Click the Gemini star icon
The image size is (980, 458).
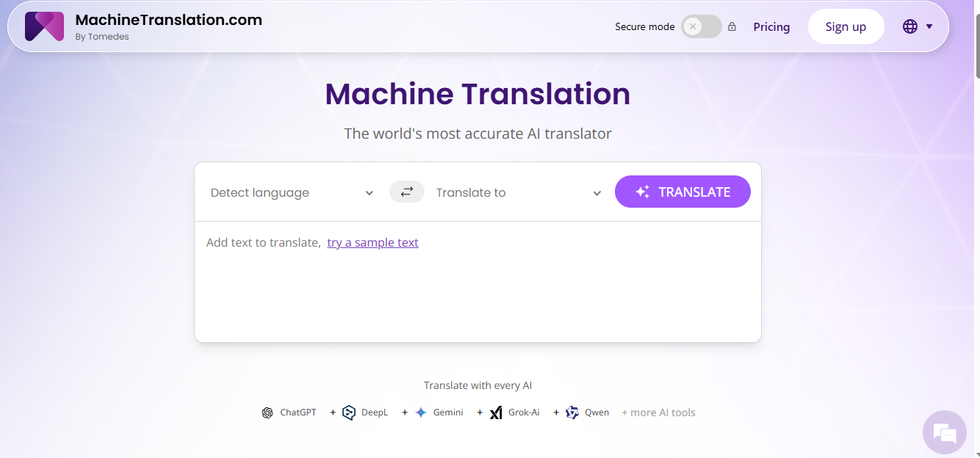coord(420,412)
